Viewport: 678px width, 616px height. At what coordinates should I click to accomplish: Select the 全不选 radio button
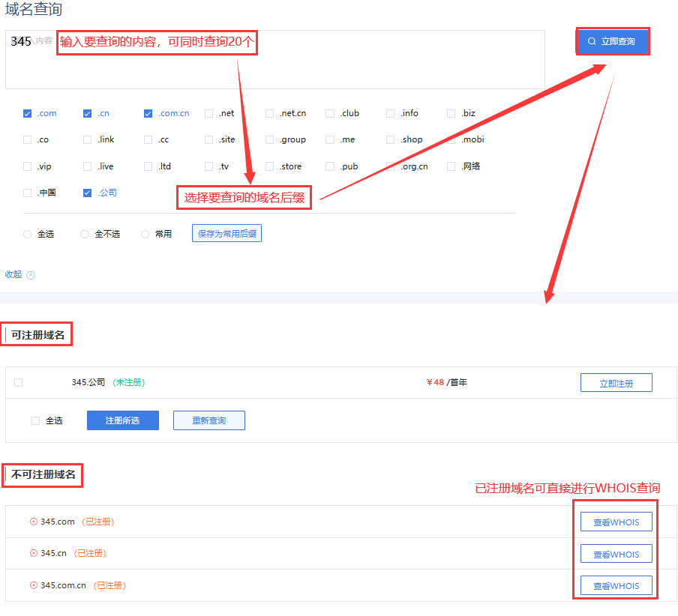click(x=85, y=235)
